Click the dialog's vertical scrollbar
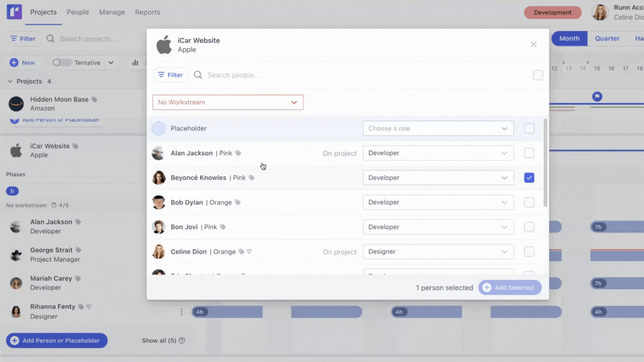 coord(545,163)
